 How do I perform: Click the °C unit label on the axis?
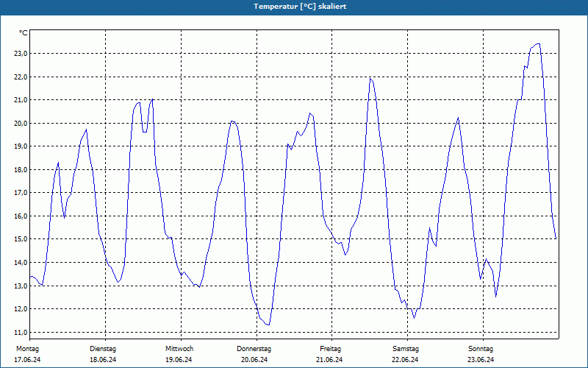click(23, 33)
